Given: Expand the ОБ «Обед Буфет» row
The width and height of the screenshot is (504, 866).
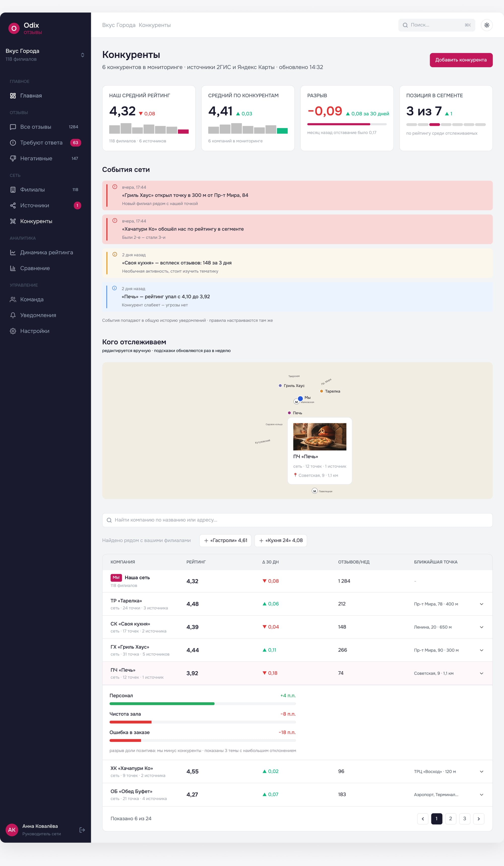Looking at the screenshot, I should (x=481, y=794).
